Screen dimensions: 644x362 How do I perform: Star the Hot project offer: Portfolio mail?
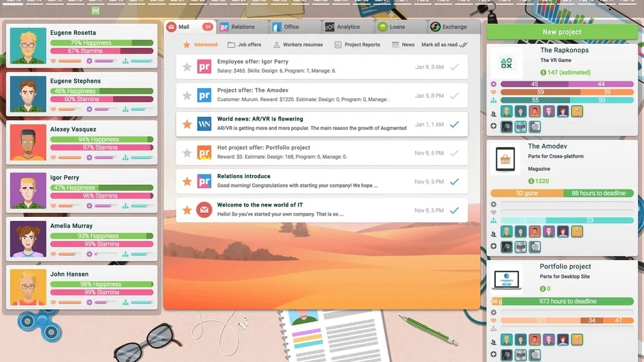[x=187, y=153]
